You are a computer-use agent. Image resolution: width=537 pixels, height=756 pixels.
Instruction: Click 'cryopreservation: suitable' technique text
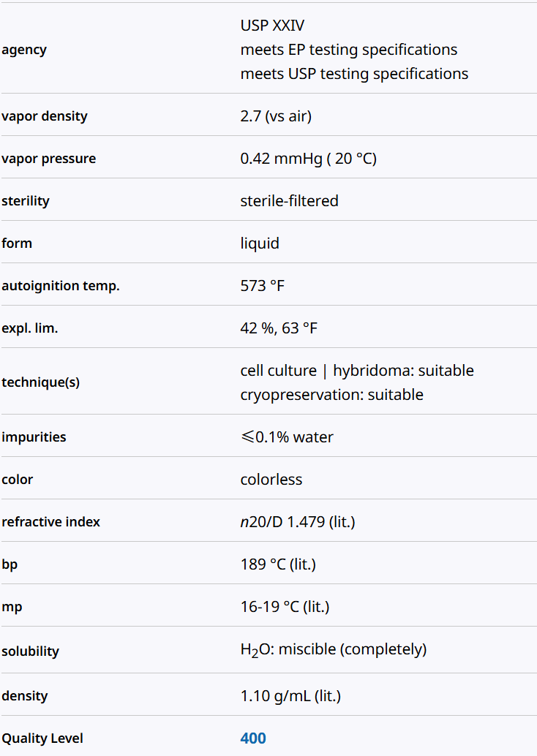[331, 395]
